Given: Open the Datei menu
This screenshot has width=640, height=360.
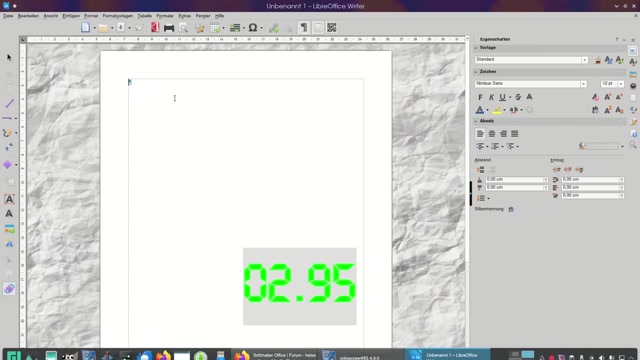Looking at the screenshot, I should tap(8, 16).
